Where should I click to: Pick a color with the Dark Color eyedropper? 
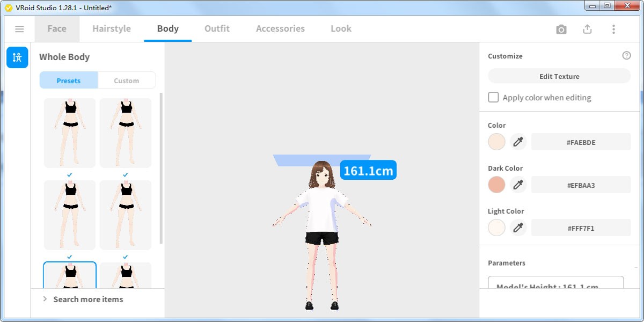pyautogui.click(x=518, y=185)
